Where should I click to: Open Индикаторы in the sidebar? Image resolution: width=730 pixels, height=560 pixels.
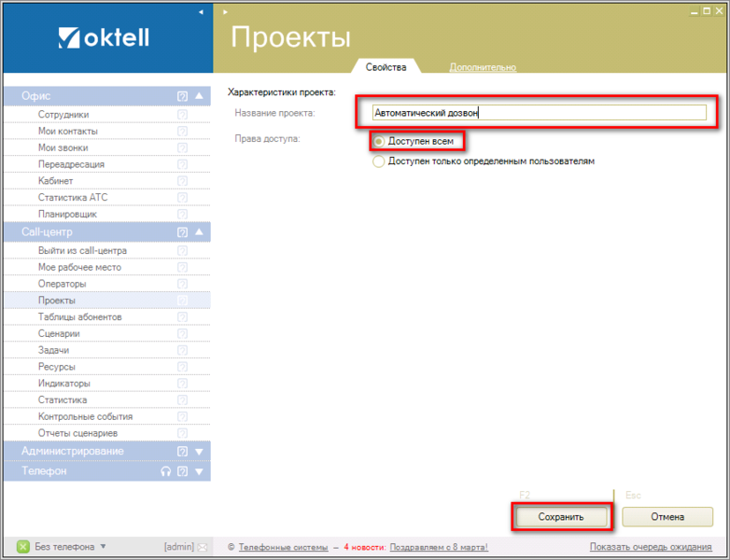tap(64, 384)
